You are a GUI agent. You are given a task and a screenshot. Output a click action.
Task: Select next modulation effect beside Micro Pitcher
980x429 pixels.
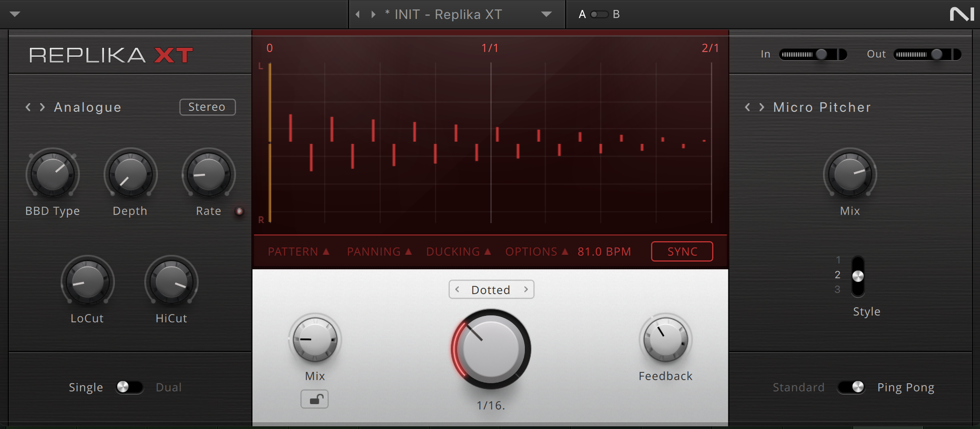pos(762,107)
